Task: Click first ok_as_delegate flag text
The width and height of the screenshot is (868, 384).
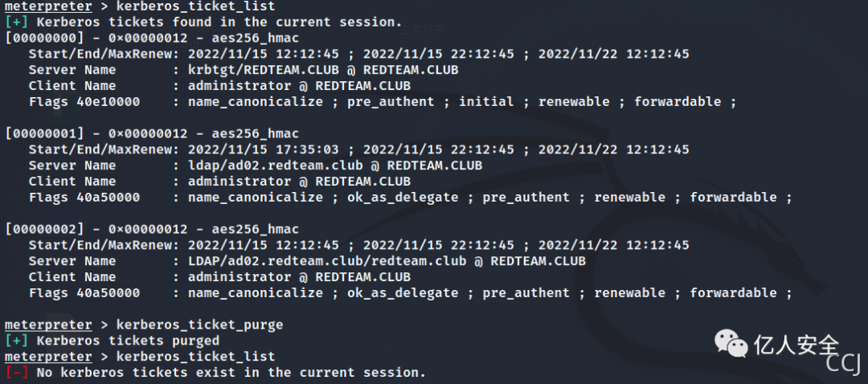Action: tap(403, 198)
